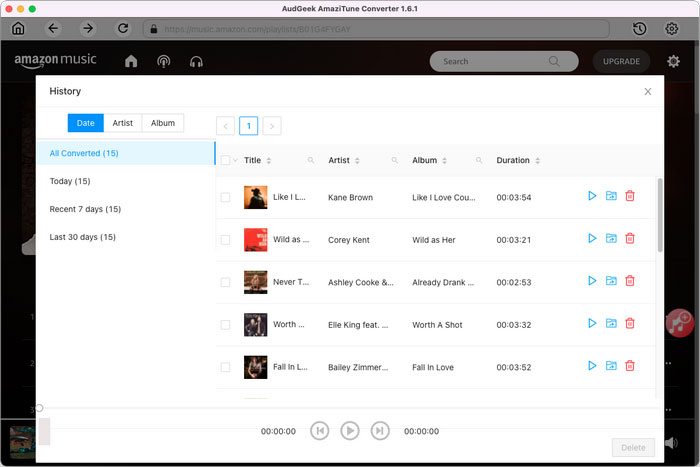Click the track list vertical scrollbar
The width and height of the screenshot is (700, 467).
pyautogui.click(x=660, y=215)
